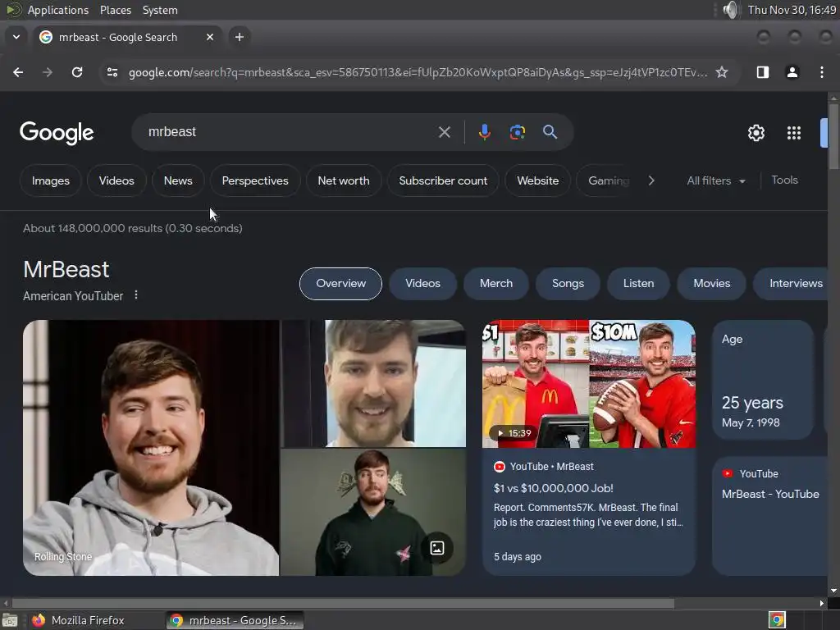
Task: Bookmark this page with the star icon
Action: (x=722, y=72)
